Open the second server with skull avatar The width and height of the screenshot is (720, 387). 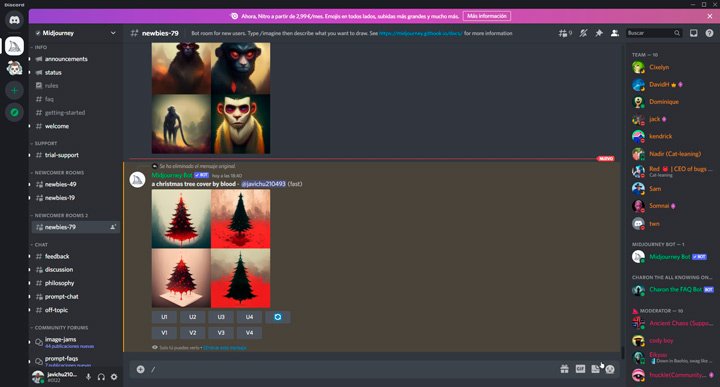click(14, 68)
